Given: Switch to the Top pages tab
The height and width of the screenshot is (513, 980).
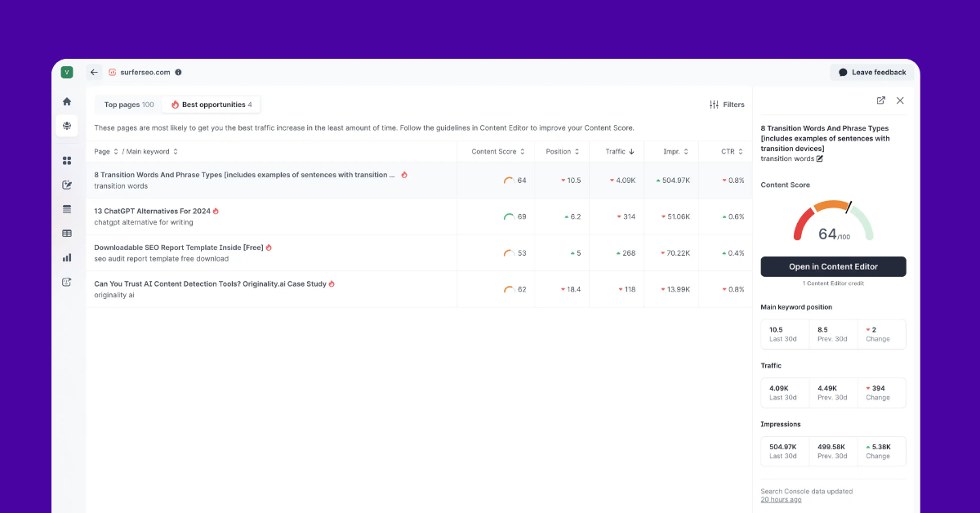Looking at the screenshot, I should click(128, 105).
